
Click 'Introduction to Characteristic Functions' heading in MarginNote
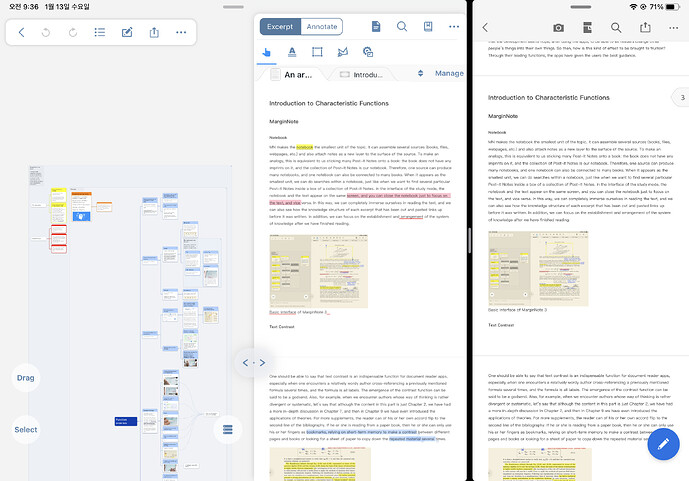pyautogui.click(x=329, y=103)
